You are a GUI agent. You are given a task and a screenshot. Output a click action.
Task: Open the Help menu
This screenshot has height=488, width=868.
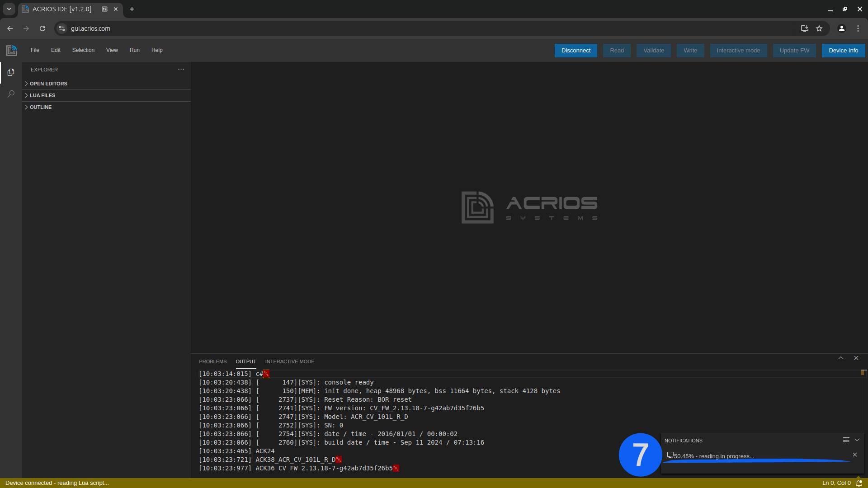tap(156, 50)
